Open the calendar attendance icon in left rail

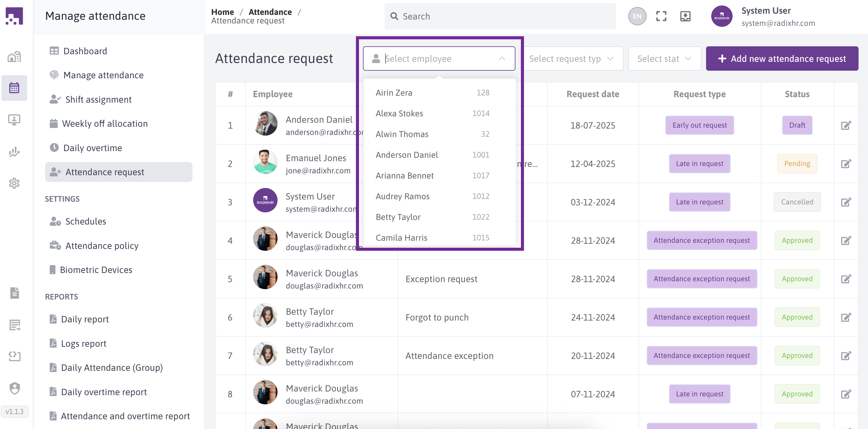coord(14,88)
